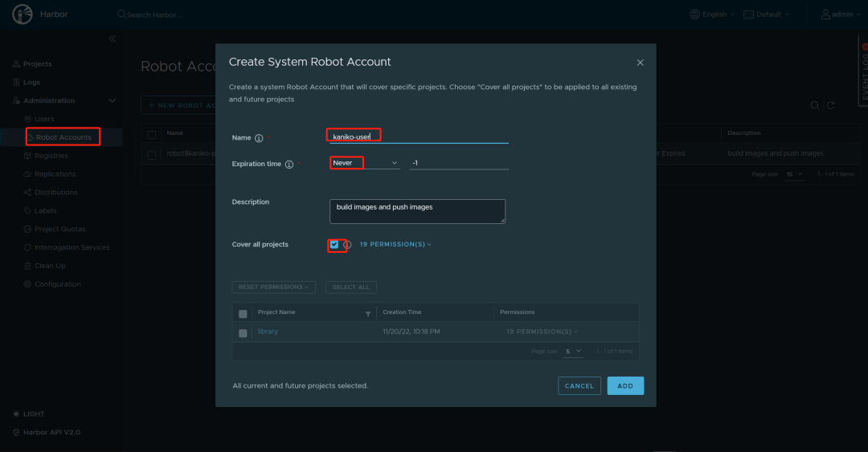Click the calendar Default icon
The height and width of the screenshot is (452, 868).
pos(748,14)
